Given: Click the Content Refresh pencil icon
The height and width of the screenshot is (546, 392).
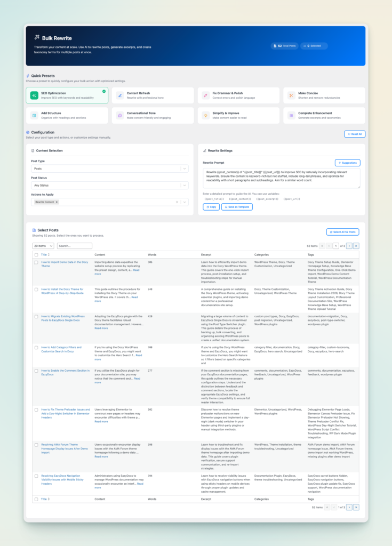Looking at the screenshot, I should (120, 95).
